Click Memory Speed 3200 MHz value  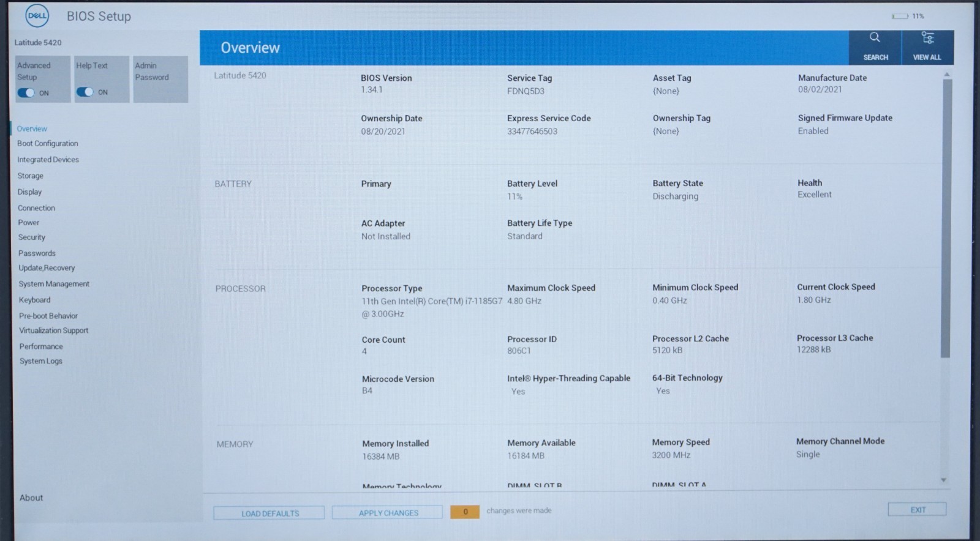tap(671, 455)
